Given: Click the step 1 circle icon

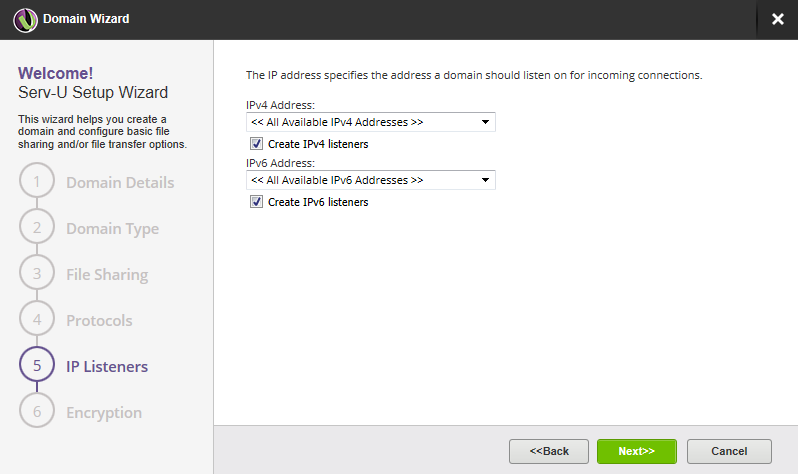Looking at the screenshot, I should coord(36,182).
